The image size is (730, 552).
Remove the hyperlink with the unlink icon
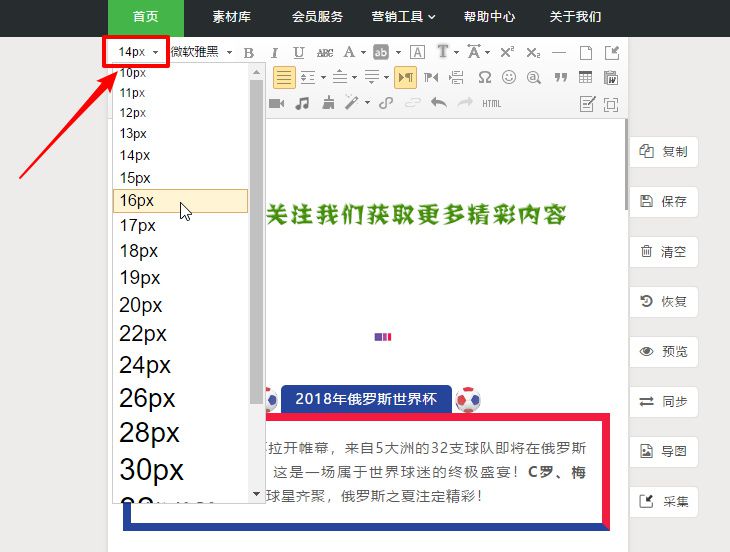pyautogui.click(x=412, y=103)
